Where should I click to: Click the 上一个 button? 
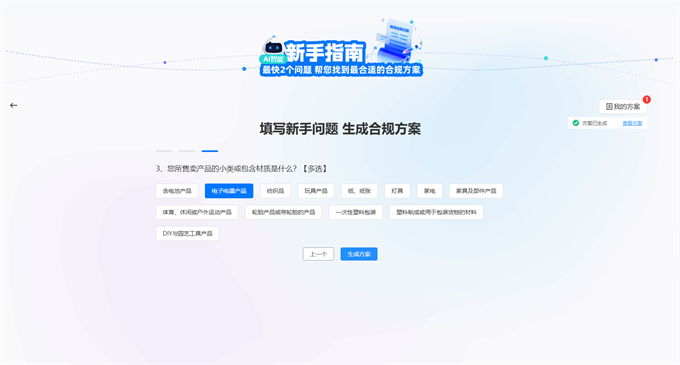coord(318,254)
